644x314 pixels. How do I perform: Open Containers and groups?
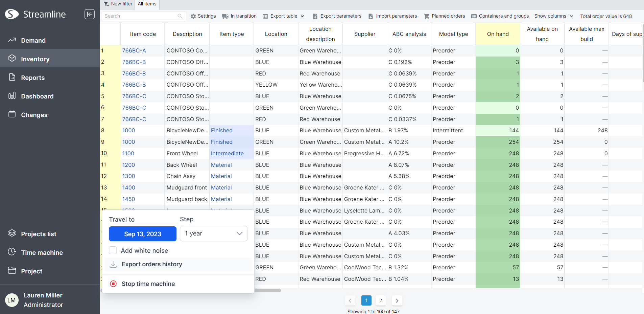[x=500, y=16]
